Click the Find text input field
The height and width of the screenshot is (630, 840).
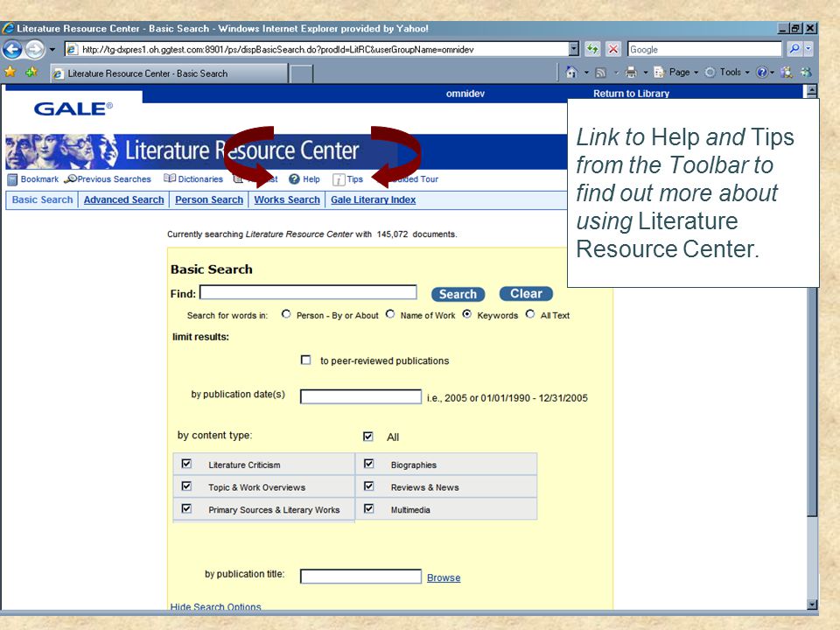click(308, 292)
